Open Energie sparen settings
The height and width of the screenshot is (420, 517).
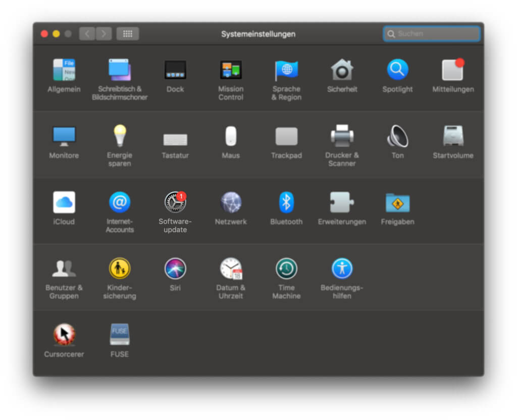120,136
